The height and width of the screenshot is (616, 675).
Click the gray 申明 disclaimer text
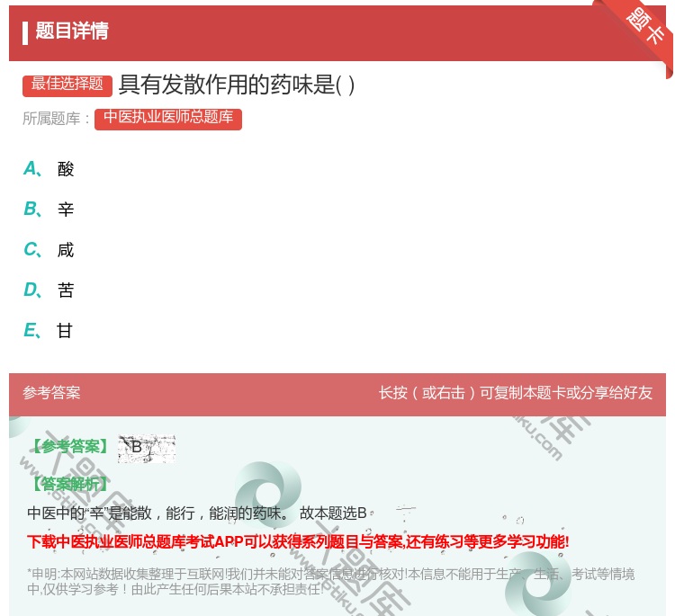point(330,581)
